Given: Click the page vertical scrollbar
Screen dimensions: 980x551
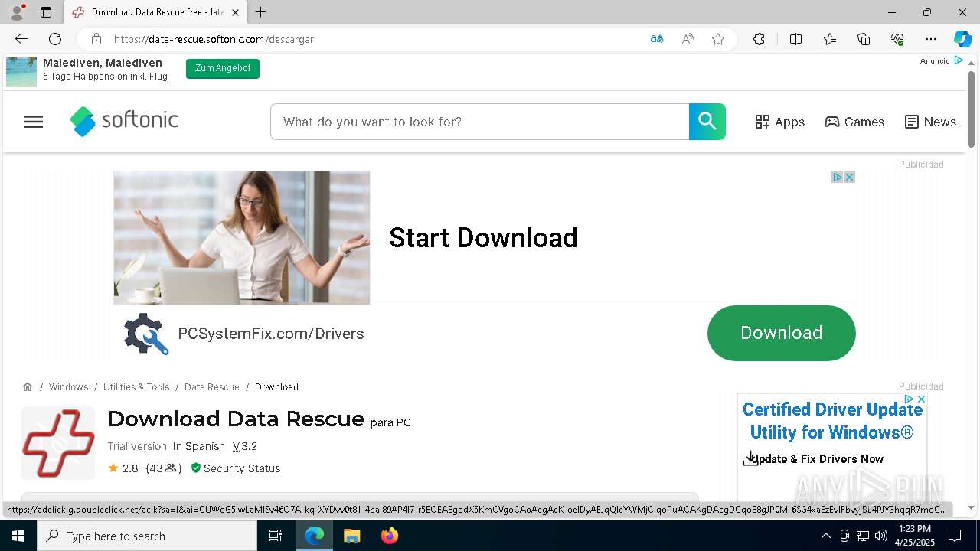Looking at the screenshot, I should [x=971, y=109].
